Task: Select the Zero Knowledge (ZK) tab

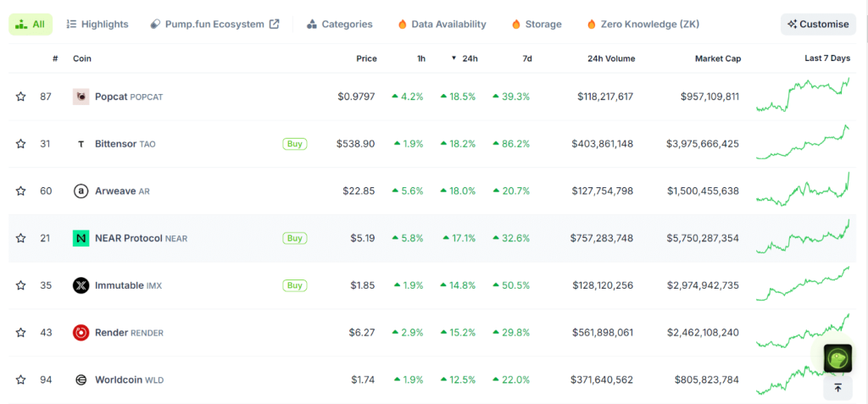Action: (x=643, y=25)
